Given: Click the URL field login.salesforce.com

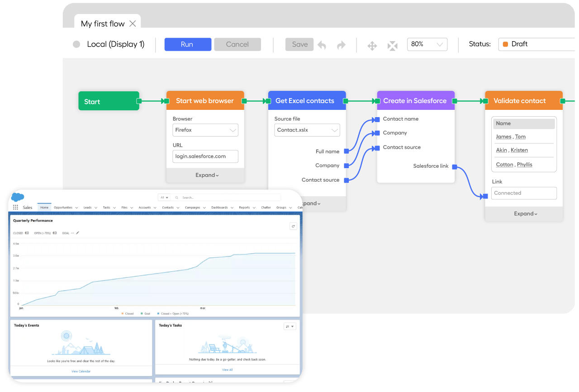Looking at the screenshot, I should pyautogui.click(x=205, y=156).
